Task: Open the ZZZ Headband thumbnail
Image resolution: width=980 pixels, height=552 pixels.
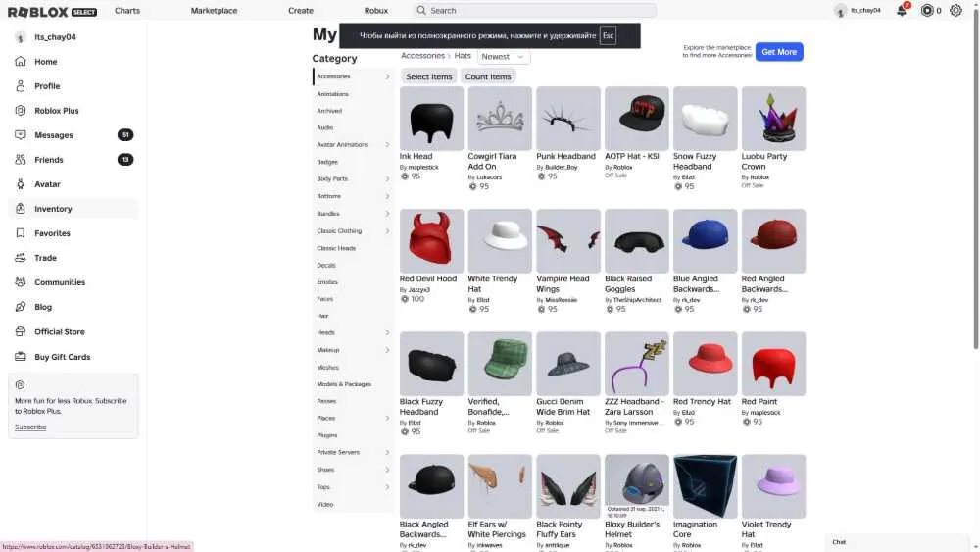Action: (x=637, y=363)
